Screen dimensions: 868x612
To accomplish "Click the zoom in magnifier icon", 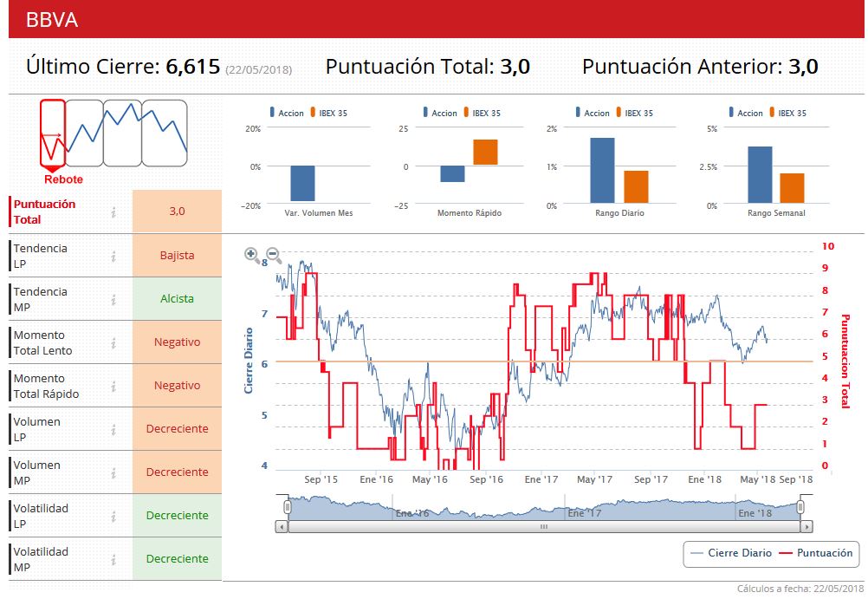I will [x=252, y=255].
